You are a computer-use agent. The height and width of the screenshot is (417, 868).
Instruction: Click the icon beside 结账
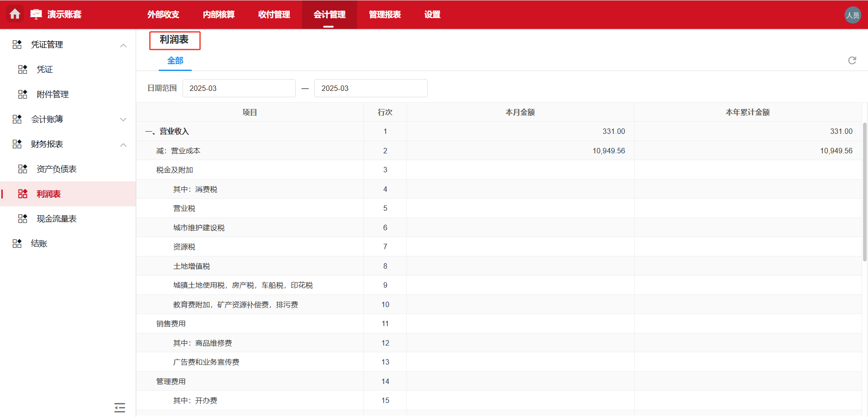coord(17,244)
